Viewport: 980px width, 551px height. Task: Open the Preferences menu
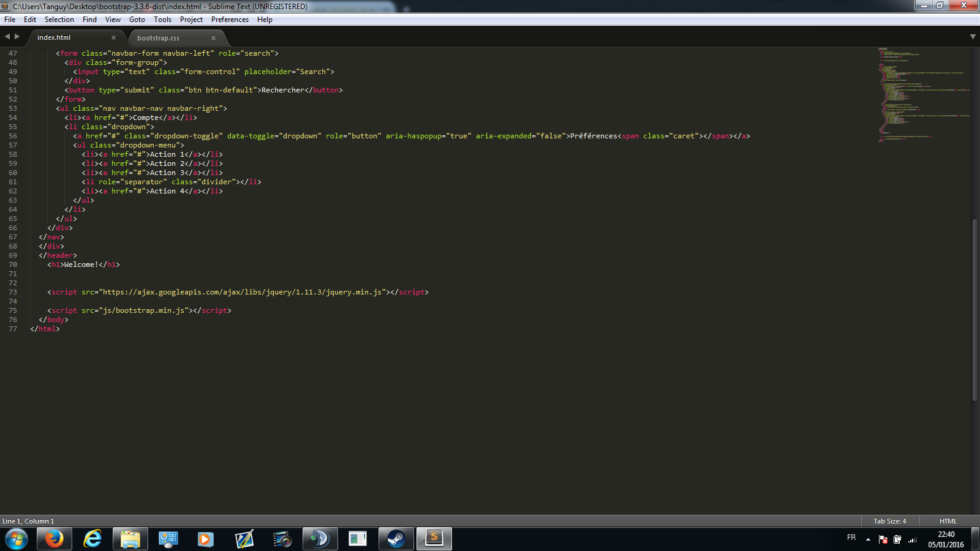230,20
